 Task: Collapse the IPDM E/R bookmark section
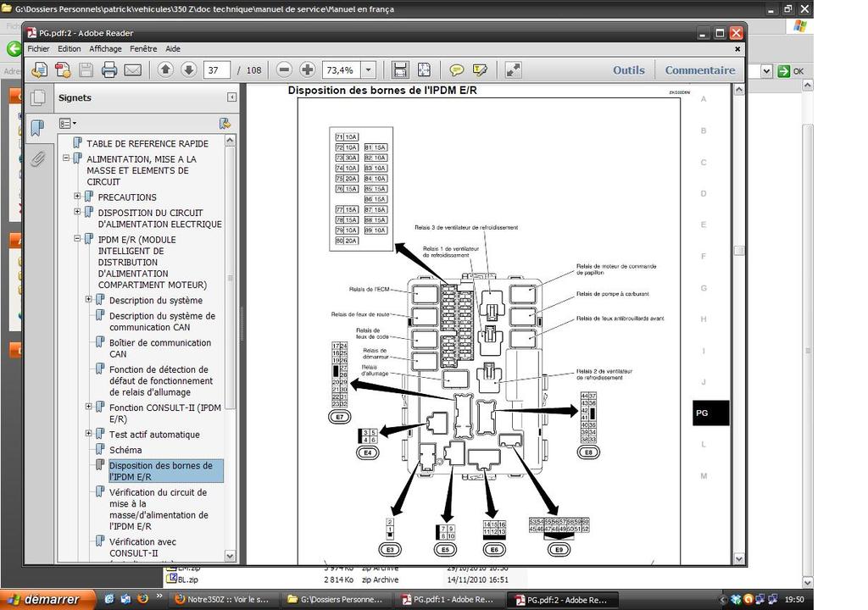tap(78, 239)
